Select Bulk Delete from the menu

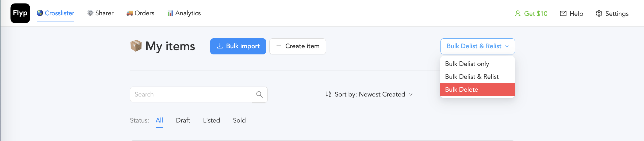pyautogui.click(x=462, y=90)
